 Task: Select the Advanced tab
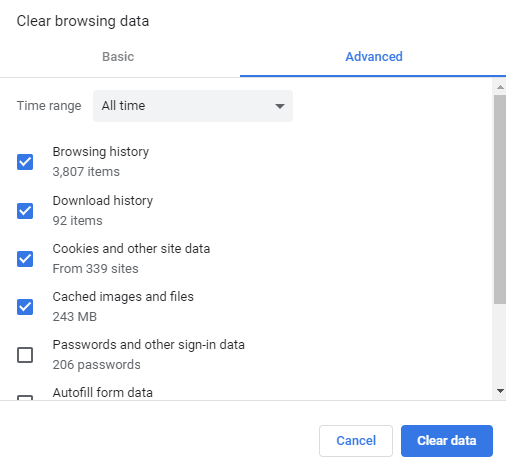click(x=373, y=57)
